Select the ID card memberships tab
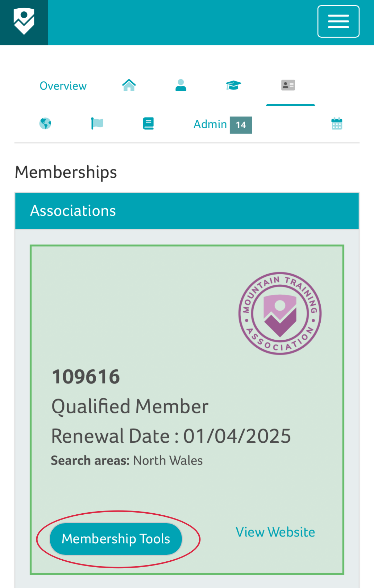The height and width of the screenshot is (588, 374). pyautogui.click(x=288, y=85)
